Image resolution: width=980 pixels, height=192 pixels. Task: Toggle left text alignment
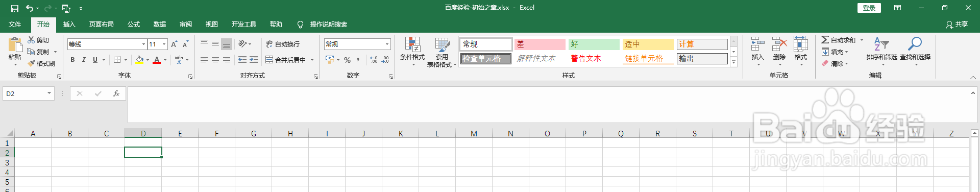coord(204,60)
